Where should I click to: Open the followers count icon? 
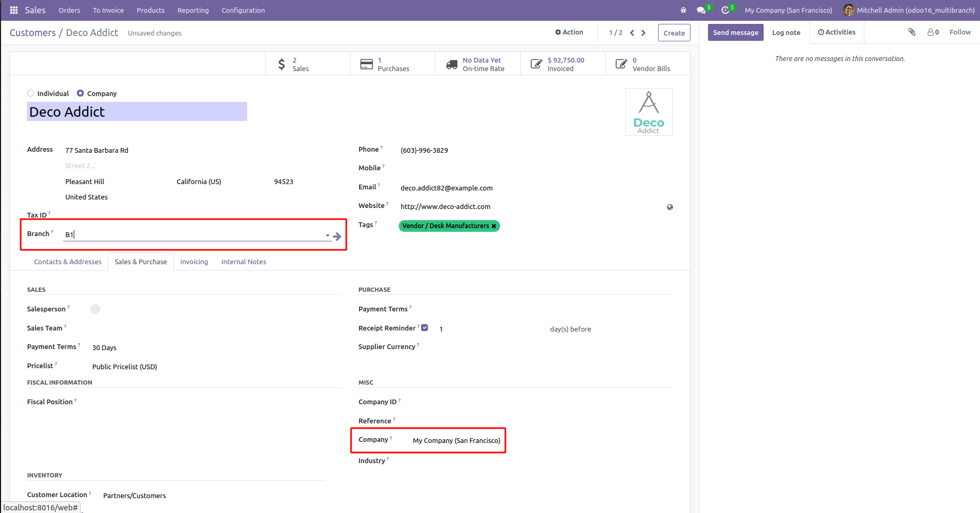tap(933, 32)
